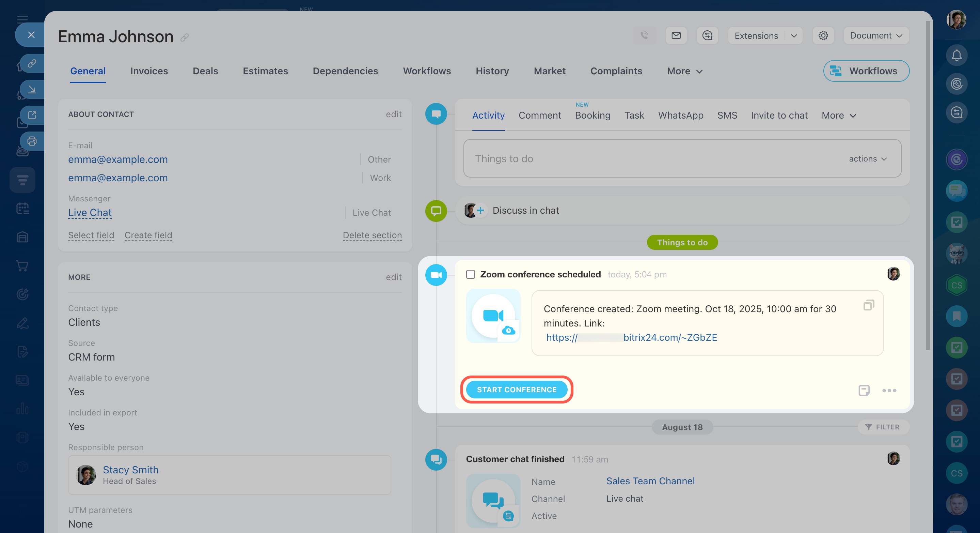
Task: Click note icon on Zoom conference card
Action: point(864,391)
